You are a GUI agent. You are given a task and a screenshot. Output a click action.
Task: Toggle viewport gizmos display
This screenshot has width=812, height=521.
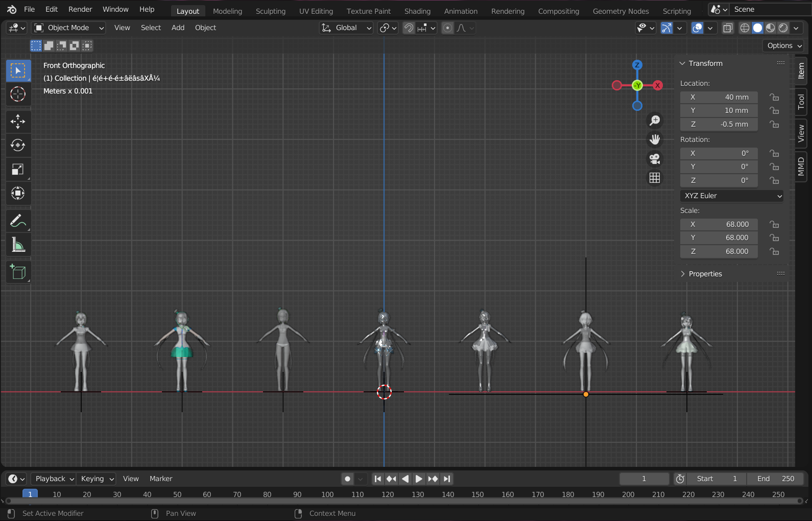[666, 28]
